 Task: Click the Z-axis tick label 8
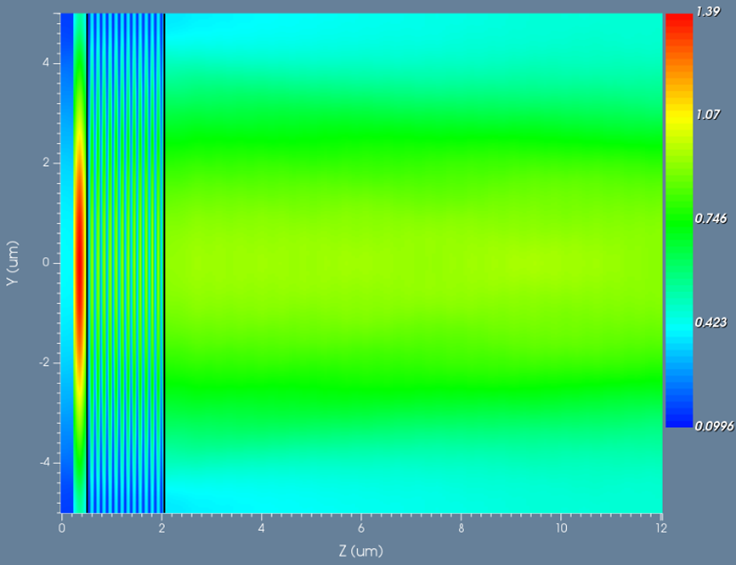point(461,528)
